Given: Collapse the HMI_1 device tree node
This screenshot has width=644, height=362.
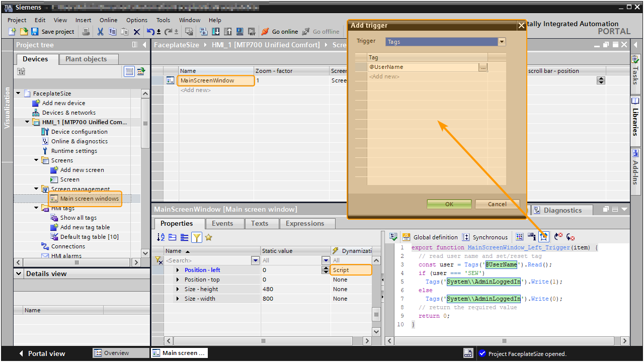Looking at the screenshot, I should point(28,122).
